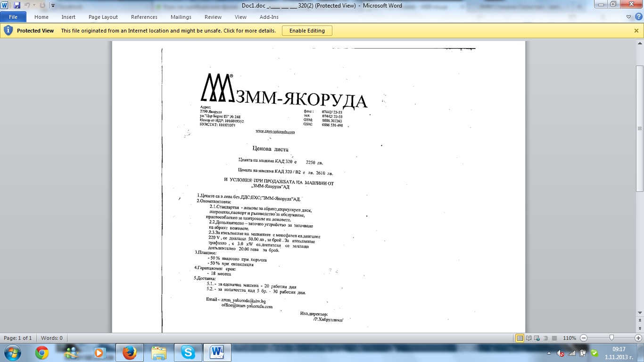Click the Zoom Out minus button
This screenshot has height=362, width=644.
584,338
